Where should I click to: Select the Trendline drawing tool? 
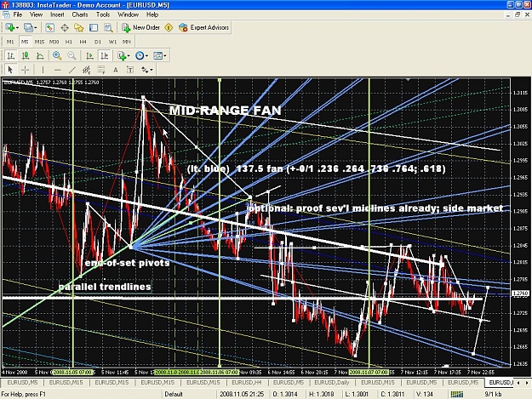click(72, 70)
